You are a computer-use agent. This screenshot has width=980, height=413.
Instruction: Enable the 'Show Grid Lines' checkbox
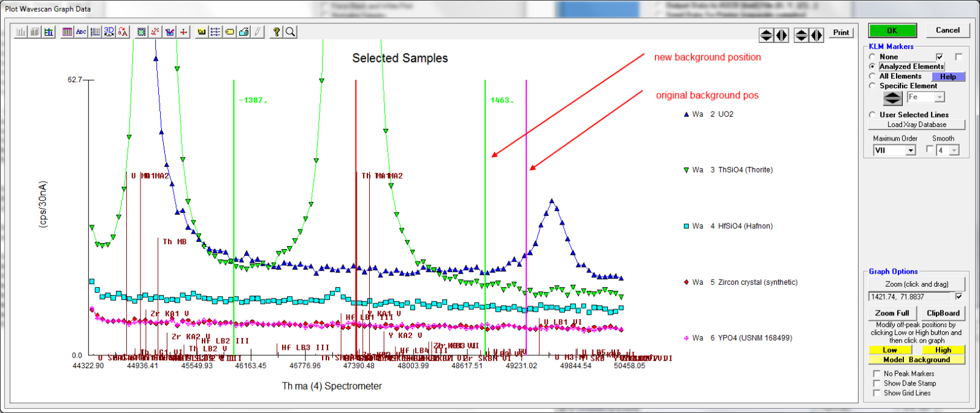click(x=876, y=393)
